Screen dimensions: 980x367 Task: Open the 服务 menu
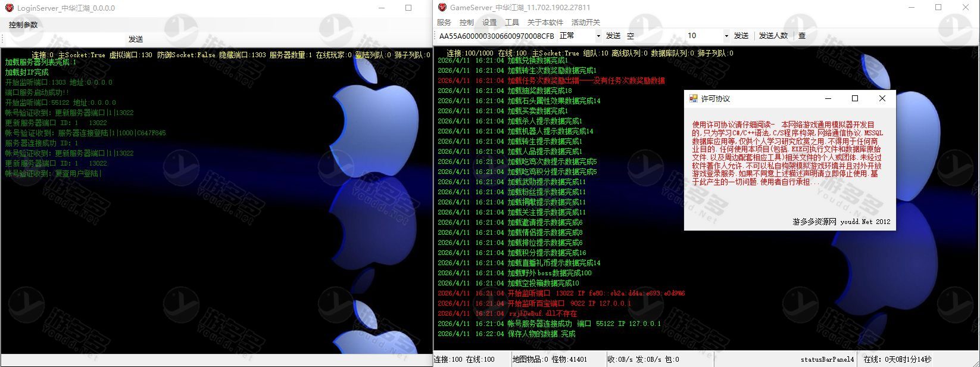[x=444, y=23]
